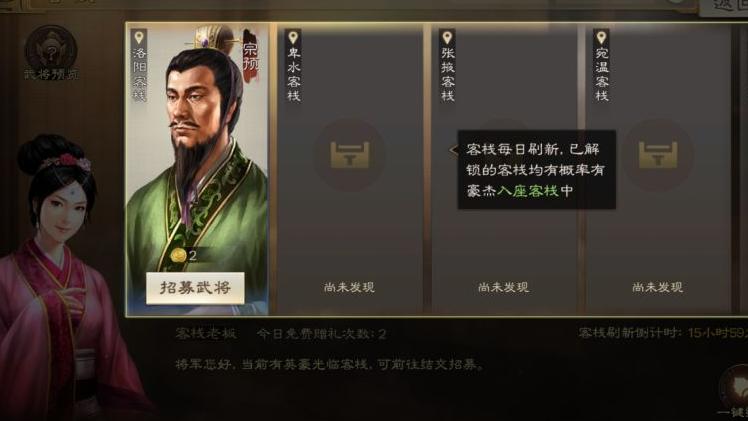748x421 pixels.
Task: Click 尚未发现 under 卑水客栈
Action: tap(349, 287)
